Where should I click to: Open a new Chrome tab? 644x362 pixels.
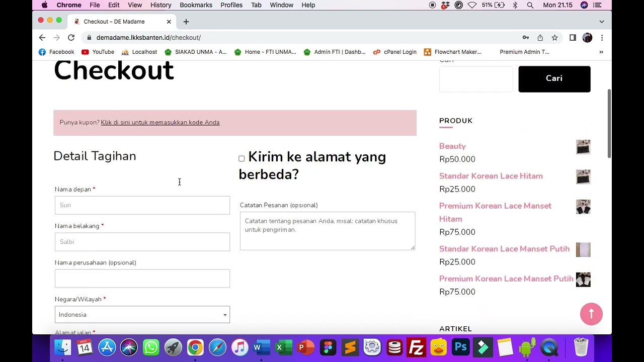click(186, 22)
